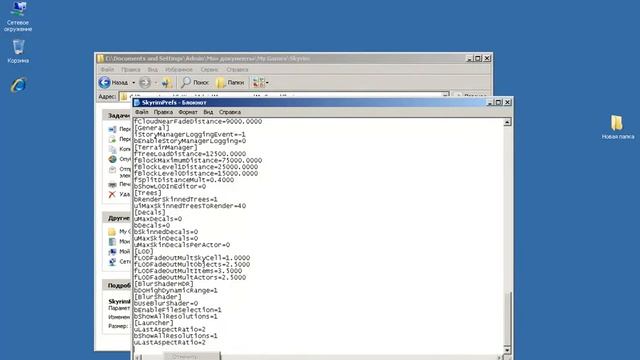The height and width of the screenshot is (360, 640).
Task: Click the copy file task icon (Копи…)
Action: click(112, 149)
